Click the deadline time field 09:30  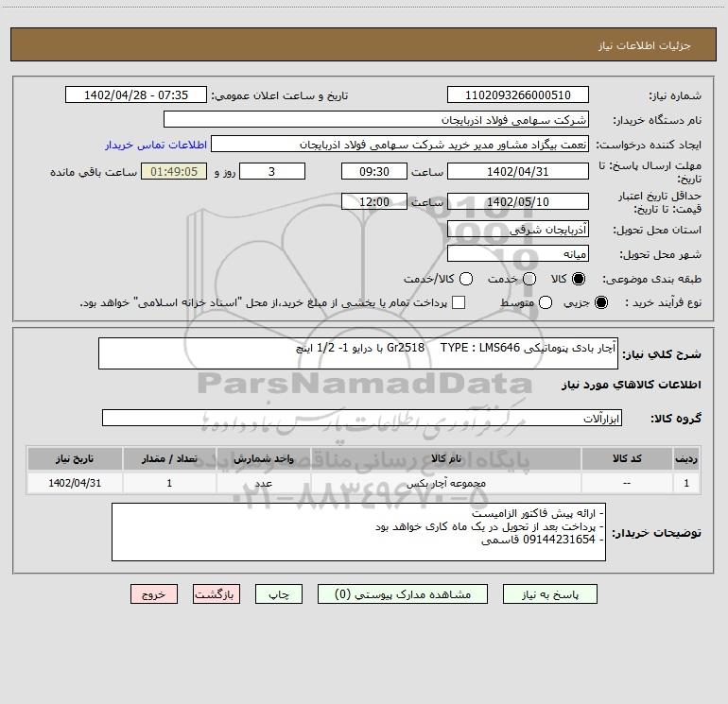(374, 171)
